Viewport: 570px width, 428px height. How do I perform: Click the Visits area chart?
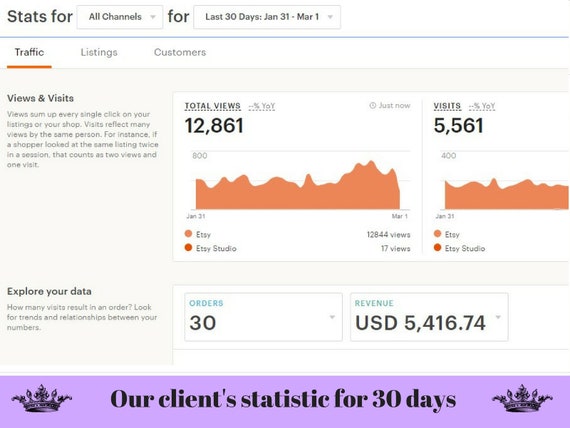click(x=507, y=193)
